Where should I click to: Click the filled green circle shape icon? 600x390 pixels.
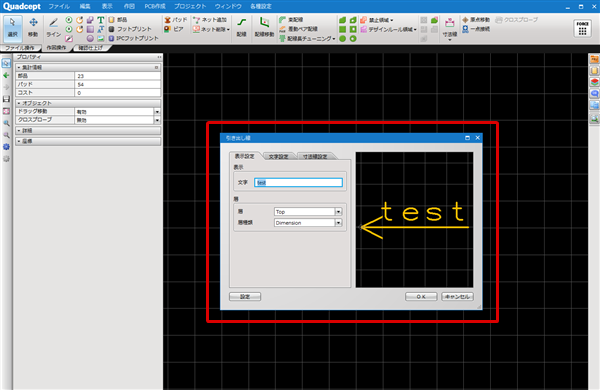(342, 38)
